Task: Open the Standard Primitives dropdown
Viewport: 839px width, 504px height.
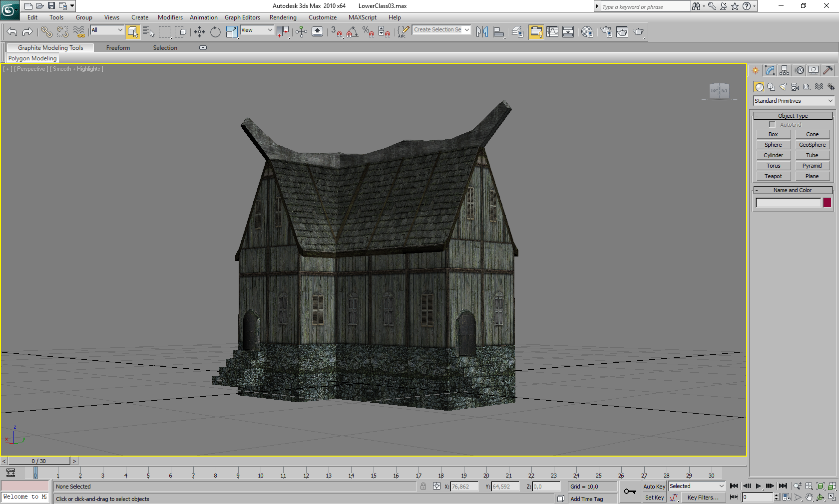Action: (x=794, y=101)
